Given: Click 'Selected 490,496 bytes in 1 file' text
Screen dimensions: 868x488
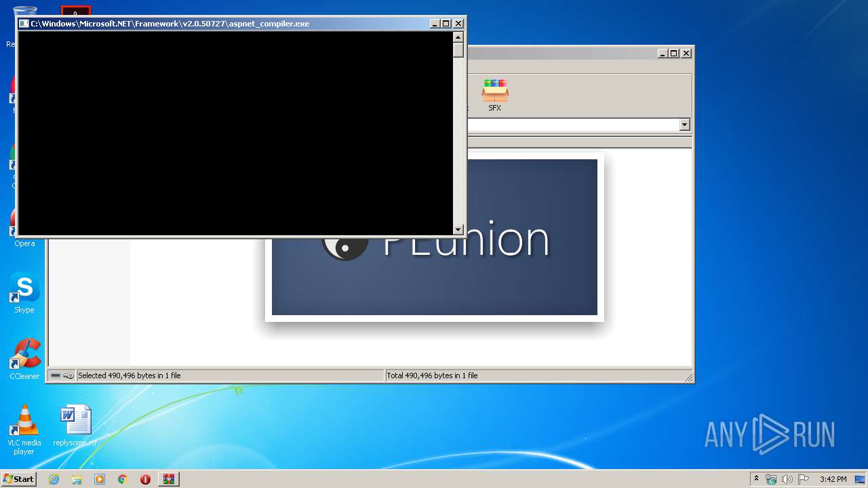Looking at the screenshot, I should coord(130,375).
